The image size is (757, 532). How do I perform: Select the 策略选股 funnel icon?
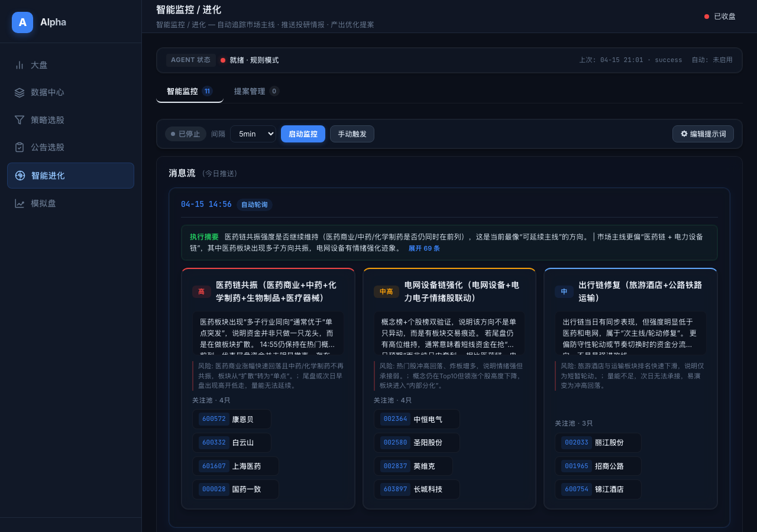(20, 120)
